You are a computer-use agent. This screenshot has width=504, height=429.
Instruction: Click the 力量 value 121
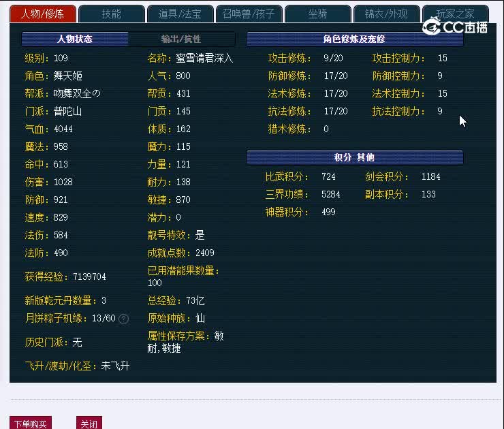tap(183, 164)
